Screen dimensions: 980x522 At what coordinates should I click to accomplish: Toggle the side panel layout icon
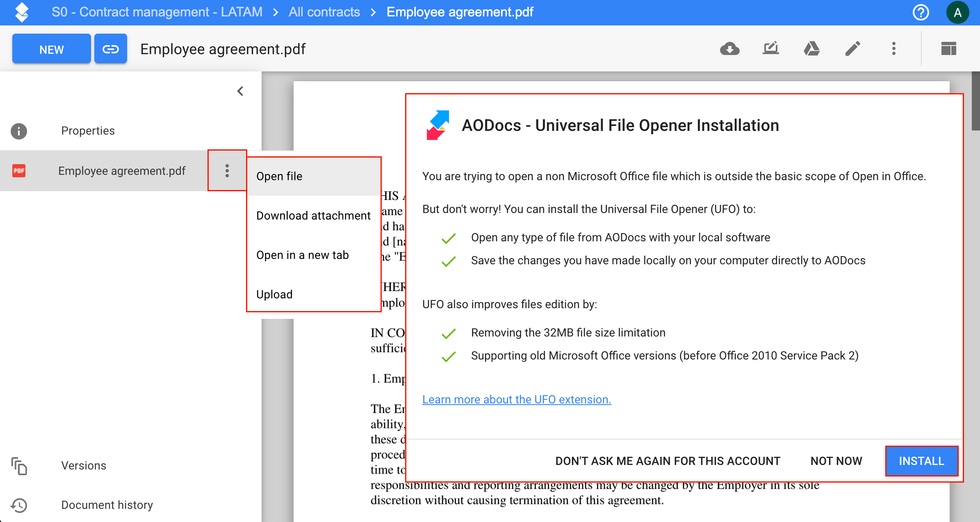948,48
